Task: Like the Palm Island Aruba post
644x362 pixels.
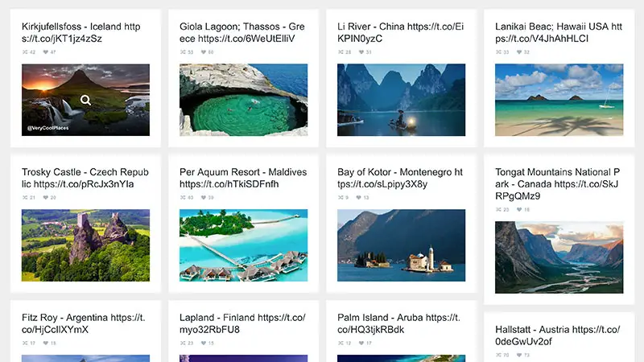Action: pyautogui.click(x=361, y=343)
